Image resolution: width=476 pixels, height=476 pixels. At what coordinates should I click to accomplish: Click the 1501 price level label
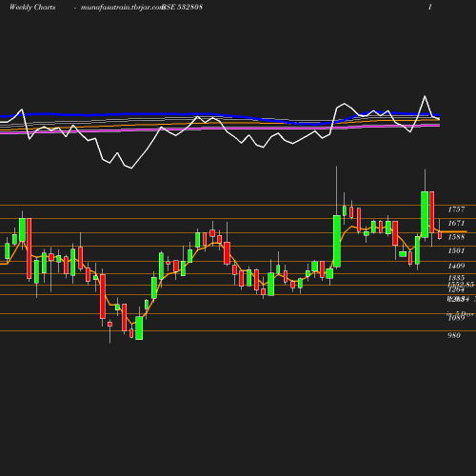456,250
